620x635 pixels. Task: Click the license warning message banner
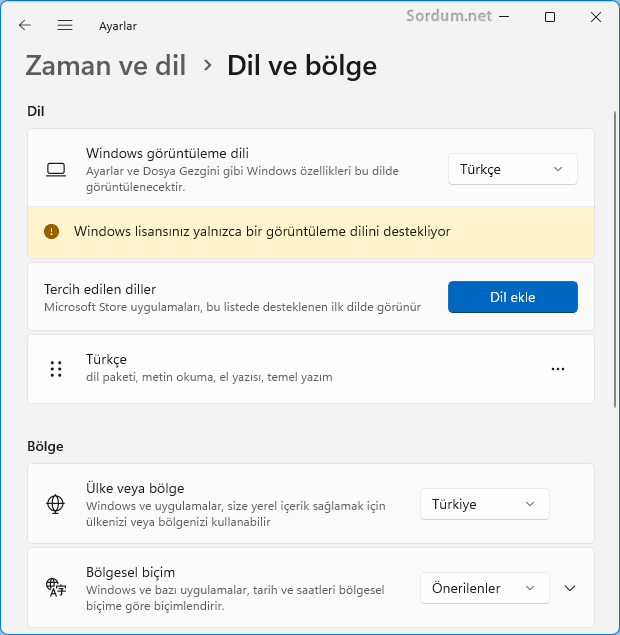coord(311,232)
